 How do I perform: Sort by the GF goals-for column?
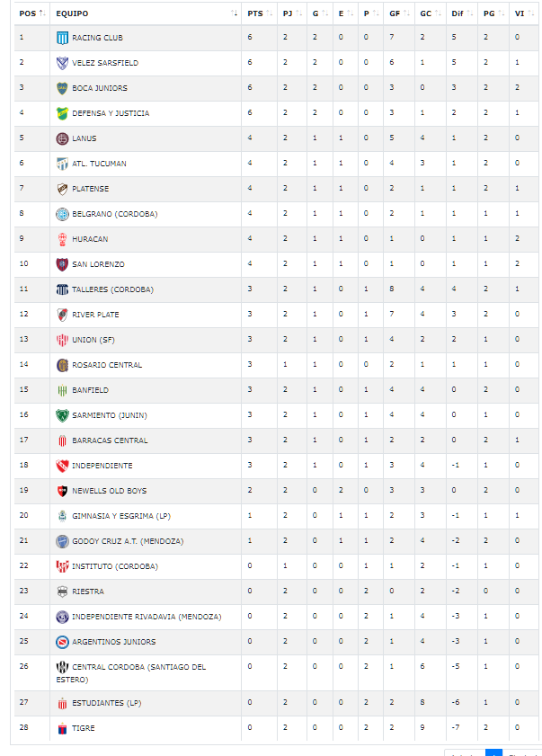coord(399,13)
